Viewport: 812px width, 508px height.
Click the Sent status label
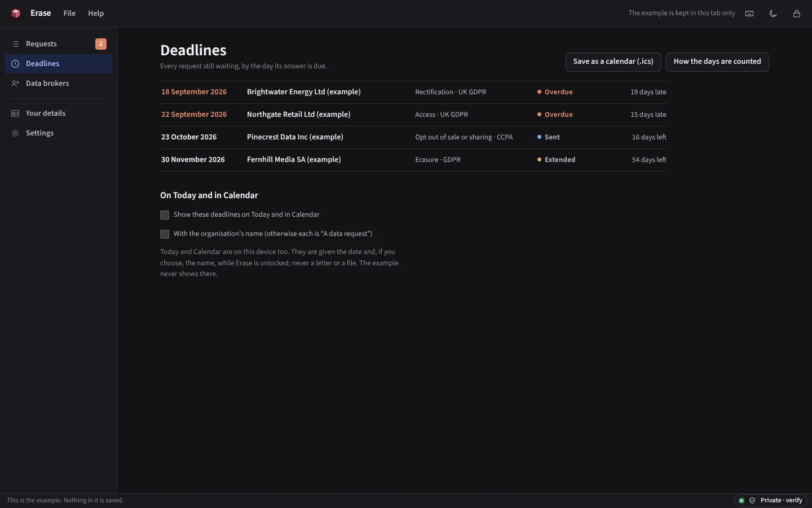pos(552,137)
